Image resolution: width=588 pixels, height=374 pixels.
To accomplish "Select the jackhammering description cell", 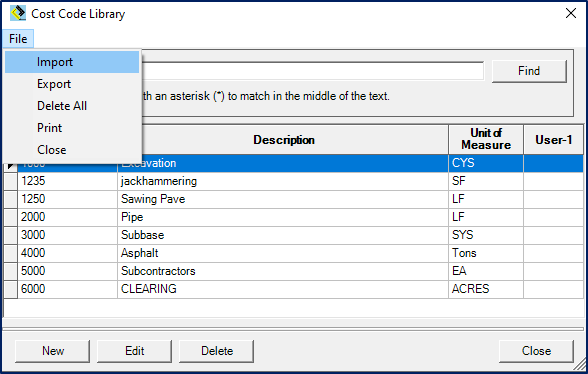I will click(283, 181).
